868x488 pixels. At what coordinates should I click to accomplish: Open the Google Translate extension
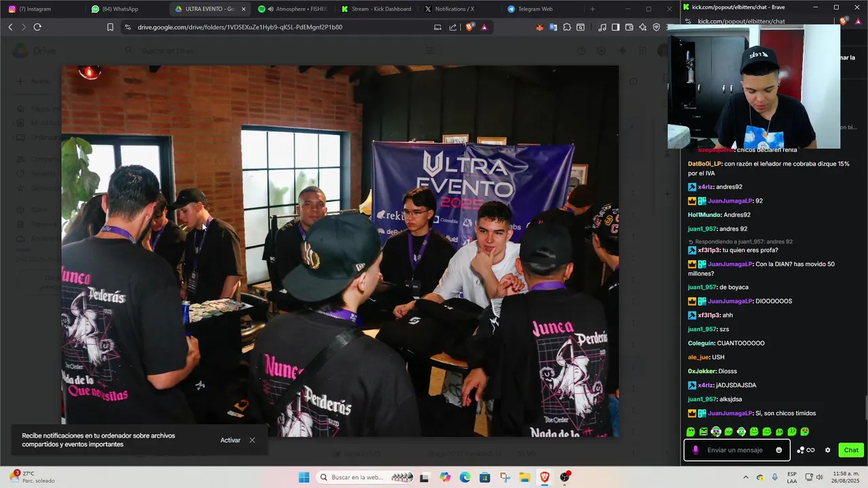point(553,27)
